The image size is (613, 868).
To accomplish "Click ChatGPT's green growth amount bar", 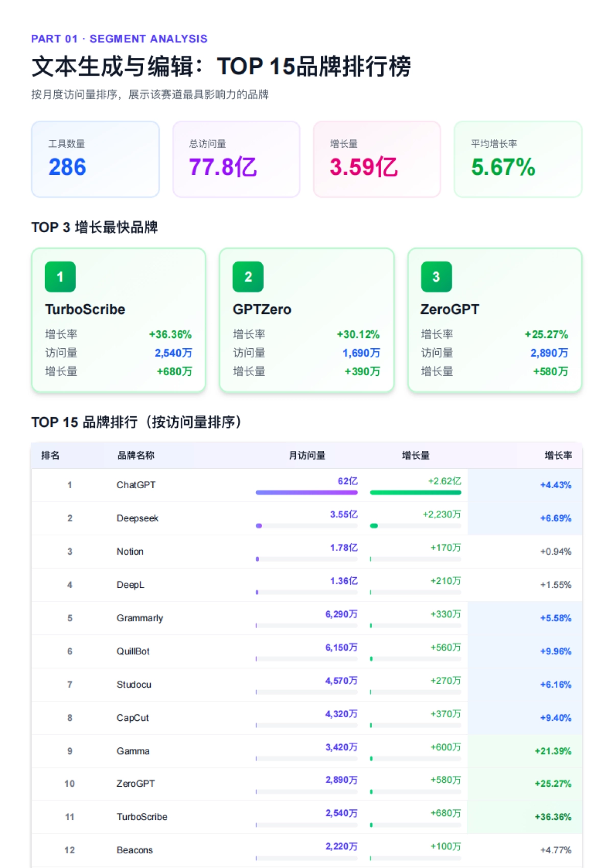I will pyautogui.click(x=415, y=493).
